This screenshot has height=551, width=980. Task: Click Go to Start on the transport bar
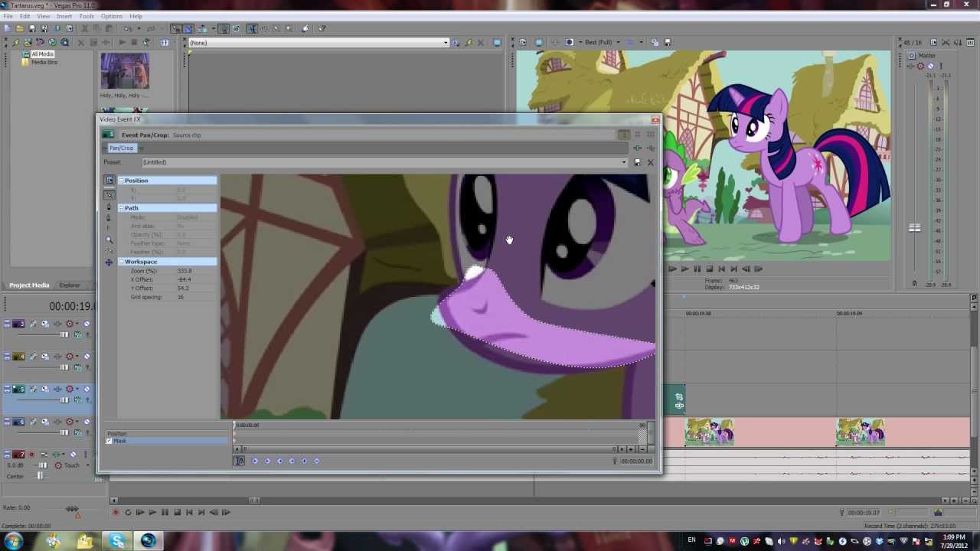(189, 513)
